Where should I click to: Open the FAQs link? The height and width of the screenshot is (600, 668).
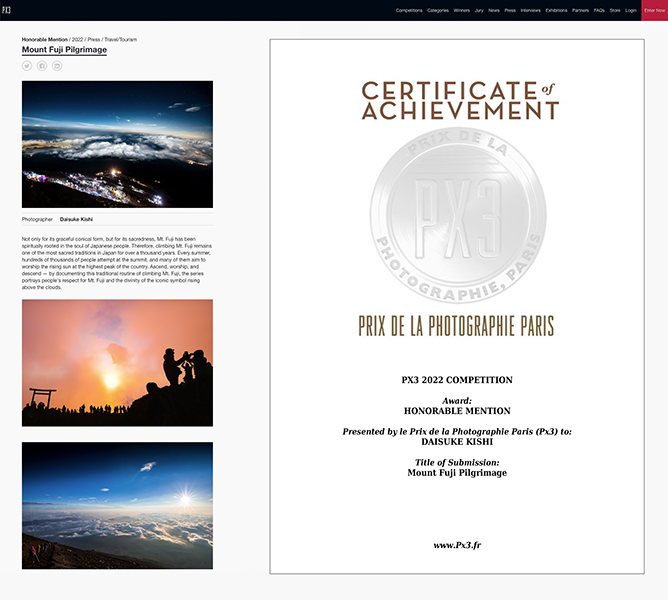599,10
